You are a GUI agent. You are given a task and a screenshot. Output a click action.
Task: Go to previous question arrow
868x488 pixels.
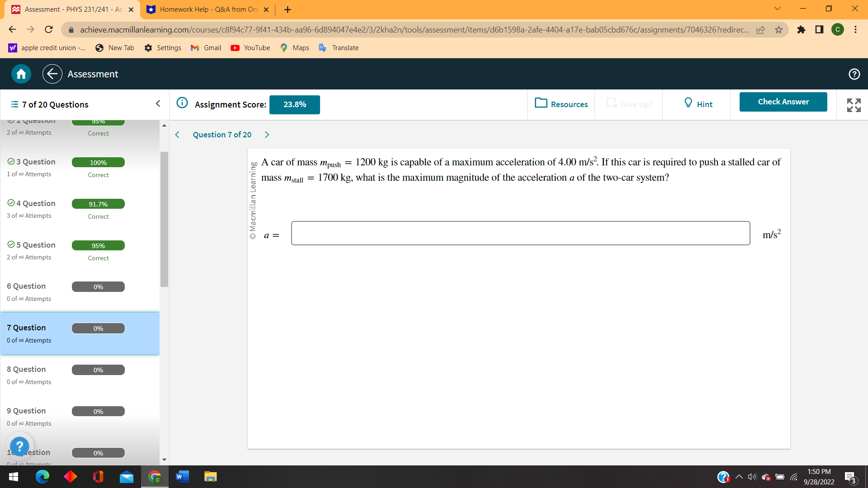(177, 135)
